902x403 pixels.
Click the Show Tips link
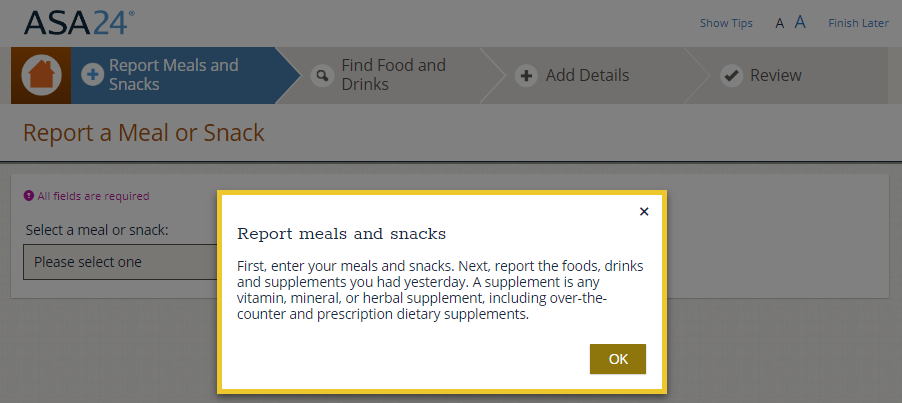click(726, 23)
